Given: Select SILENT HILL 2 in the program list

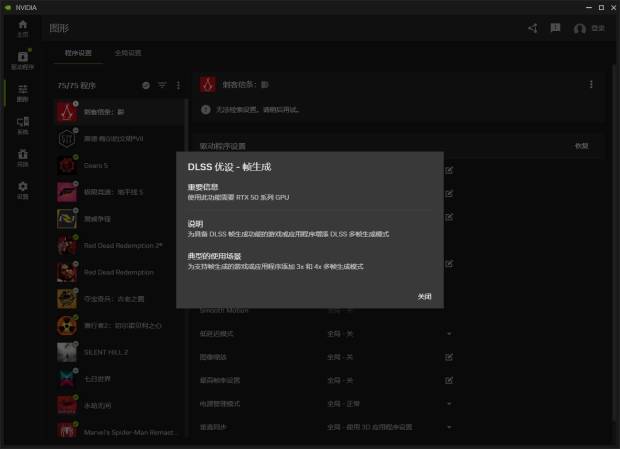Looking at the screenshot, I should (x=119, y=352).
